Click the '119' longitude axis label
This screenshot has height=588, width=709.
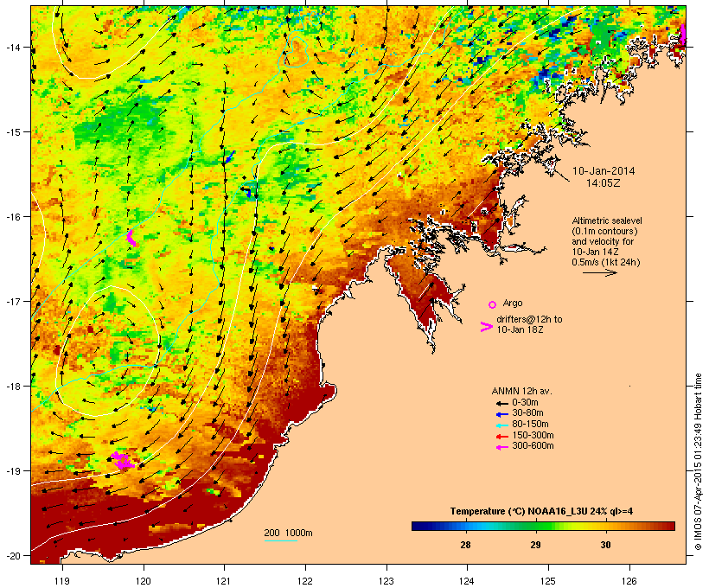point(62,581)
